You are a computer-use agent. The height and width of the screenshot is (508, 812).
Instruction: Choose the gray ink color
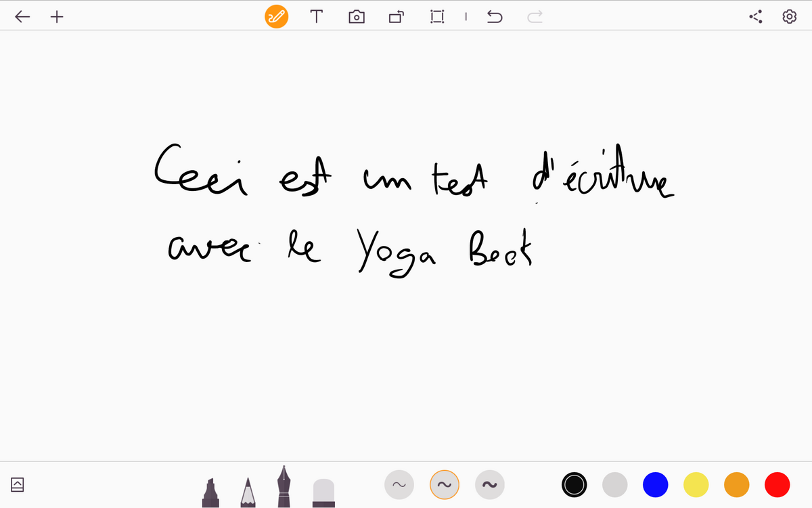click(614, 484)
